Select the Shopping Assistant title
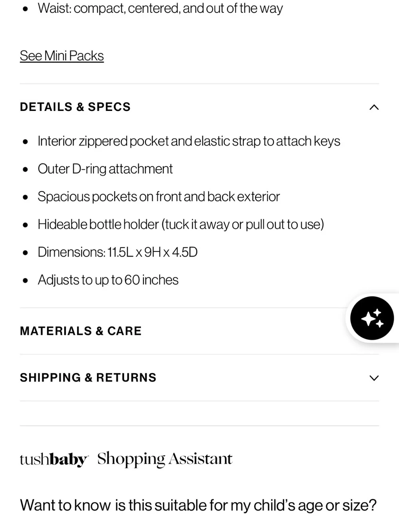This screenshot has height=532, width=399. click(165, 459)
